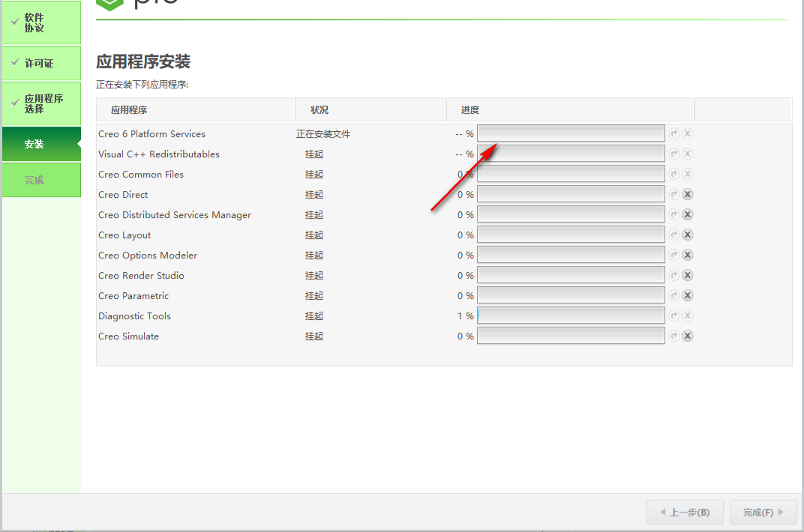
Task: Click the "正在安装下列应用程序:" subtitle text
Action: pos(142,85)
